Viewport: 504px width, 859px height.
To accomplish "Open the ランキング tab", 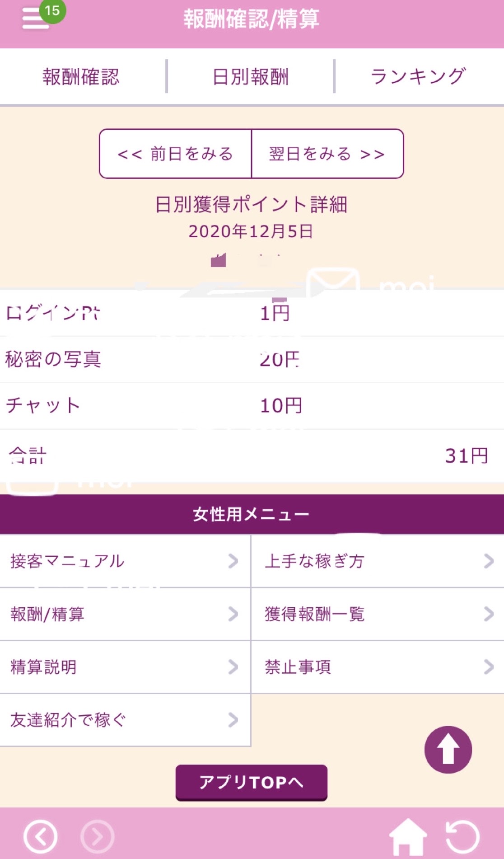I will [x=418, y=77].
